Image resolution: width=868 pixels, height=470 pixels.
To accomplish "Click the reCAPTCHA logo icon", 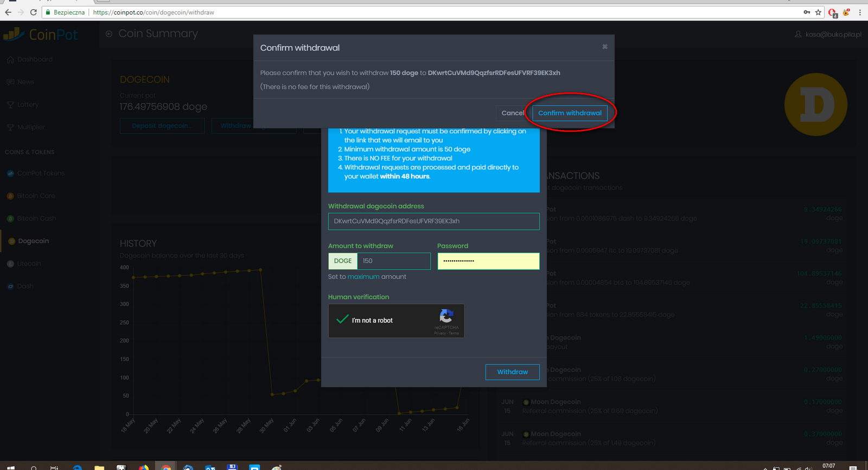I will click(x=446, y=316).
